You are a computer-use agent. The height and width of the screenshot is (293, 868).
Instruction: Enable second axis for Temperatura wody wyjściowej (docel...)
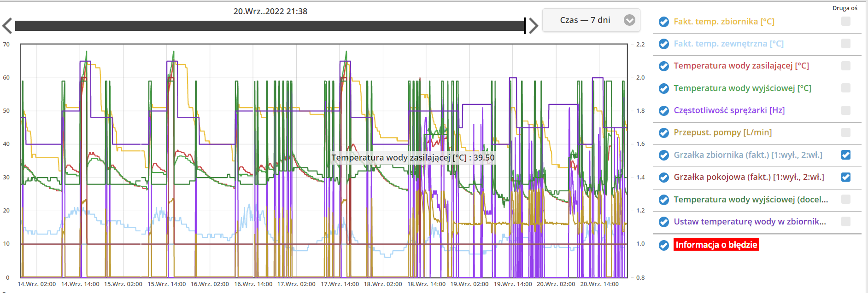click(846, 199)
